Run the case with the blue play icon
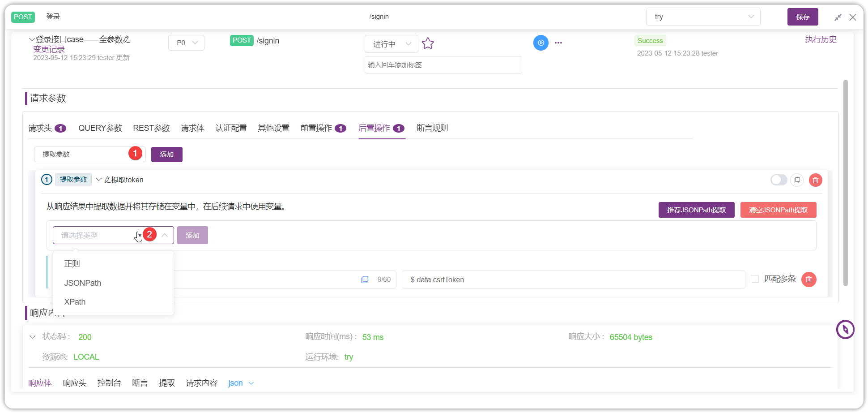 point(541,43)
